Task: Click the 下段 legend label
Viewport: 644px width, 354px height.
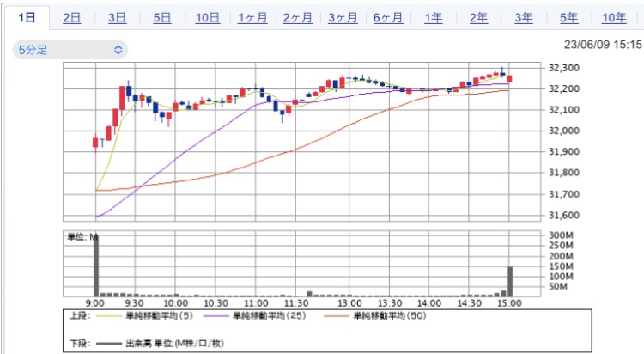Action: pyautogui.click(x=80, y=344)
